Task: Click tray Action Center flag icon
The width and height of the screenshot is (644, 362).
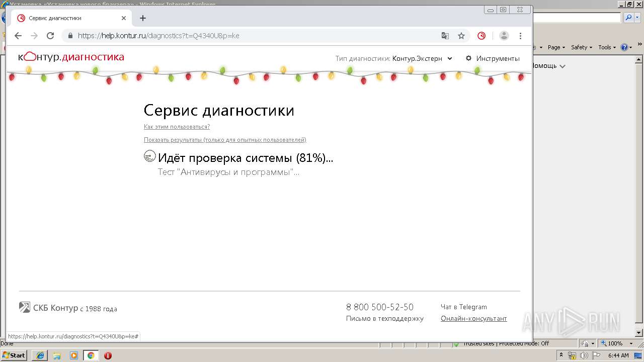Action: tap(596, 355)
